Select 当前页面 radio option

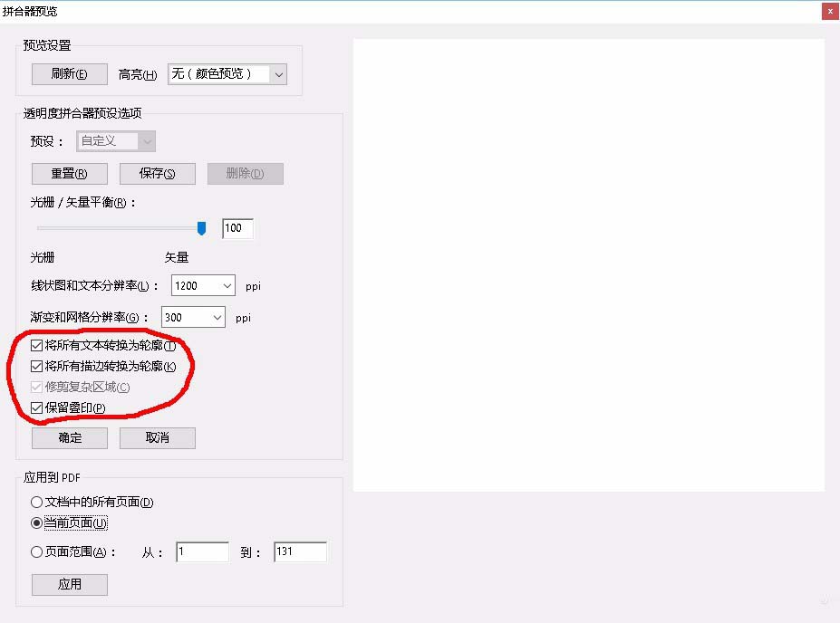(x=37, y=523)
